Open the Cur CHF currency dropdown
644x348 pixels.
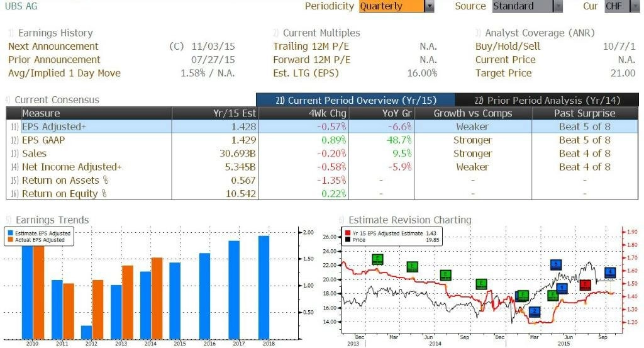point(622,6)
